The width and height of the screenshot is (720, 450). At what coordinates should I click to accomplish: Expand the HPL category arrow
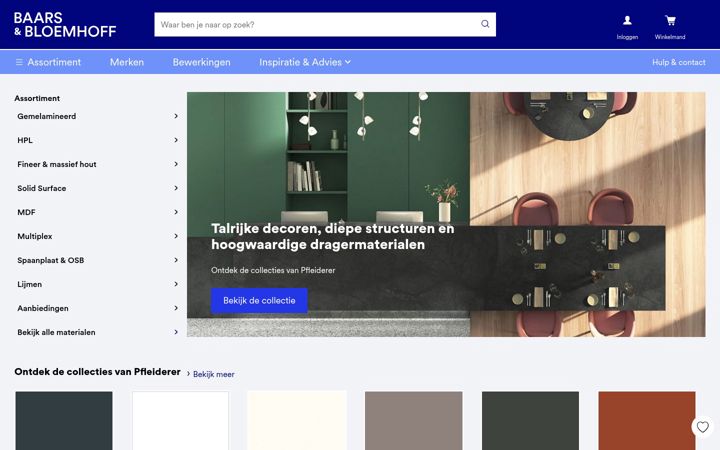tap(176, 140)
